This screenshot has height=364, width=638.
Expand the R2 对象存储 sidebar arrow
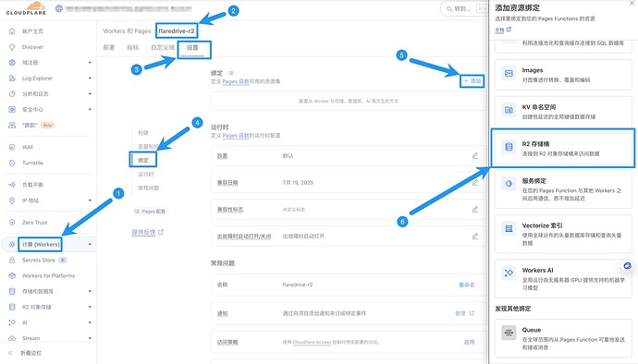[x=90, y=307]
